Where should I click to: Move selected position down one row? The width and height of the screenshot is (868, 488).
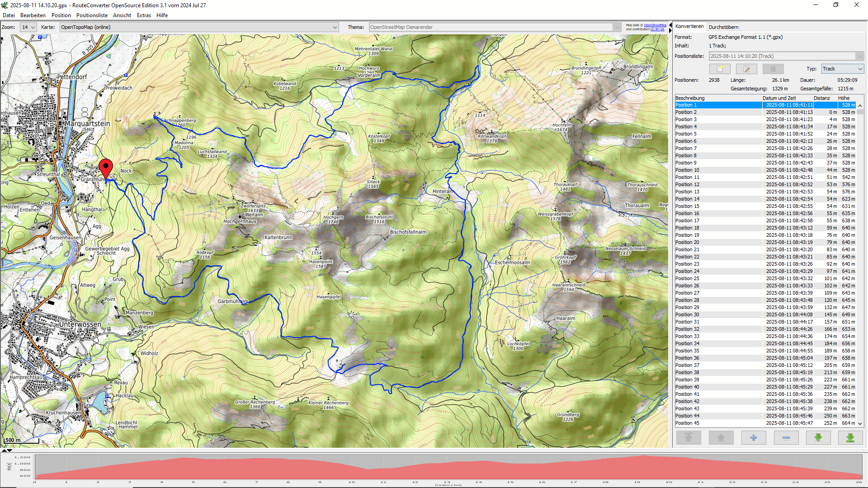click(818, 437)
